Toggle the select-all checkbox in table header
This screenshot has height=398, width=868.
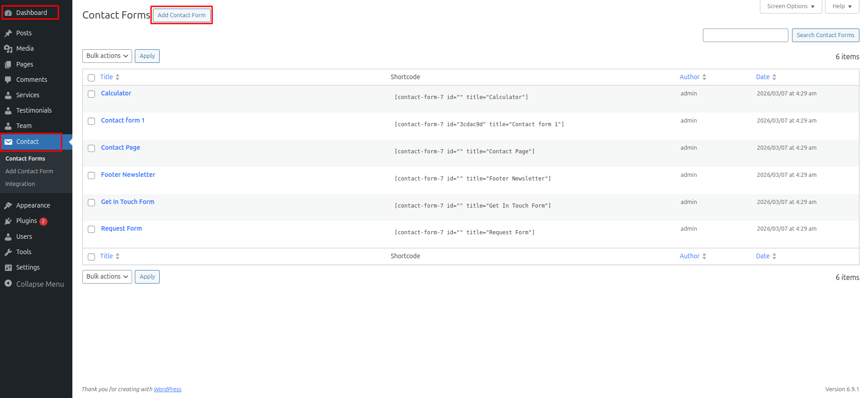coord(91,78)
